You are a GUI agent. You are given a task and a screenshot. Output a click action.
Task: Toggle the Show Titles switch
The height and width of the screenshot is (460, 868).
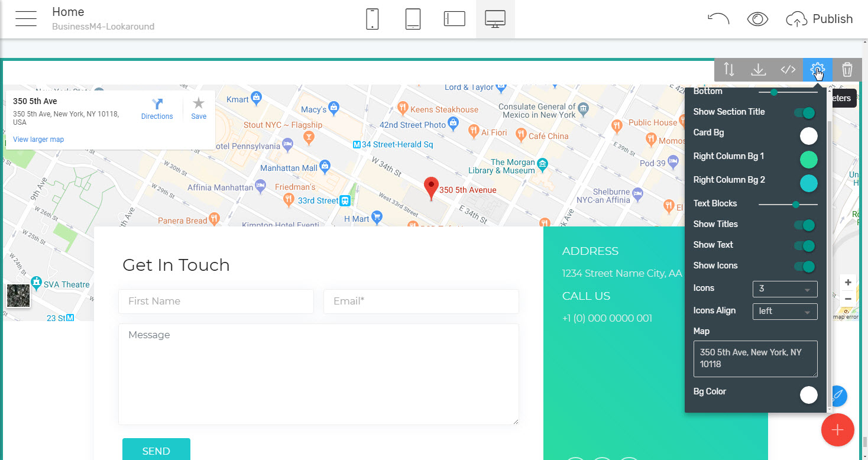click(x=805, y=225)
